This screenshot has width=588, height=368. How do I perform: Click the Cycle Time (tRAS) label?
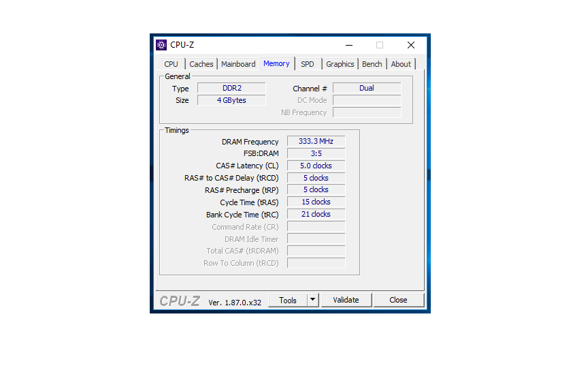point(249,203)
